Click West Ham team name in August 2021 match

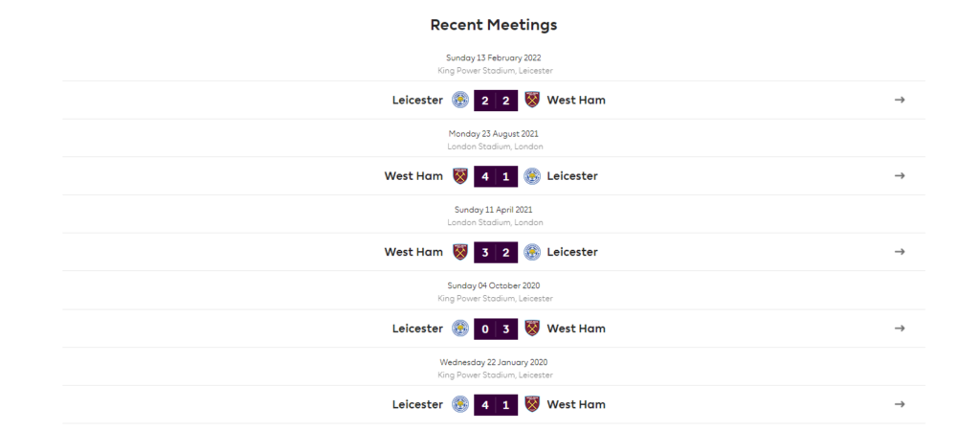tap(413, 176)
